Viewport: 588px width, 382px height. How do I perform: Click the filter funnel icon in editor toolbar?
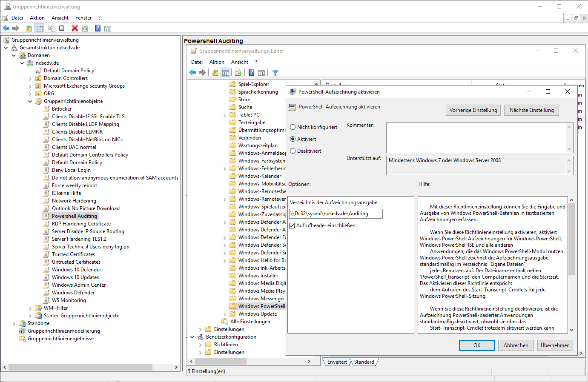tap(275, 73)
